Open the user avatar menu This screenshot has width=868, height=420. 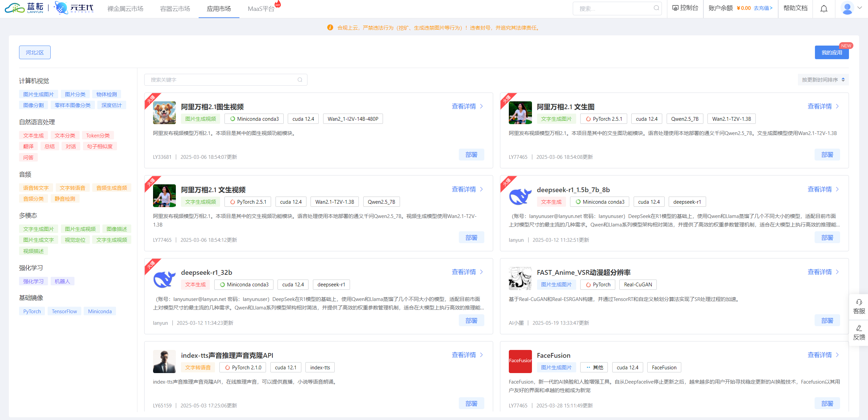pos(847,8)
